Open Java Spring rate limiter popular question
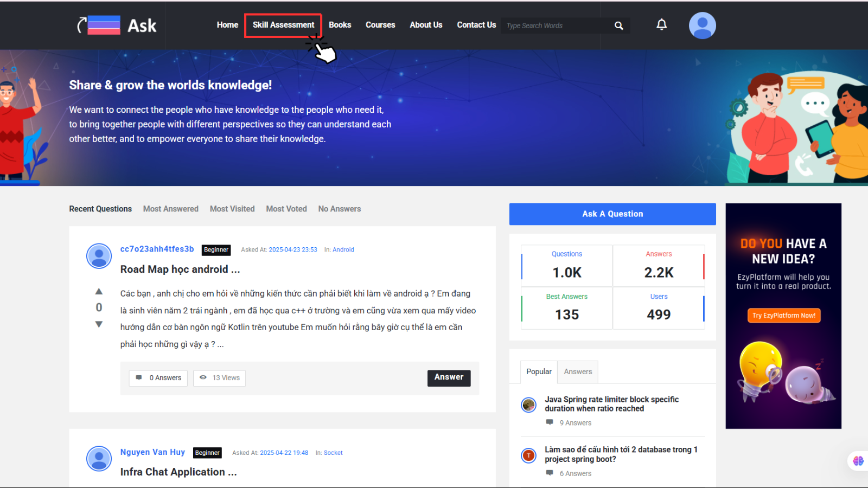Viewport: 868px width, 488px height. (x=612, y=404)
